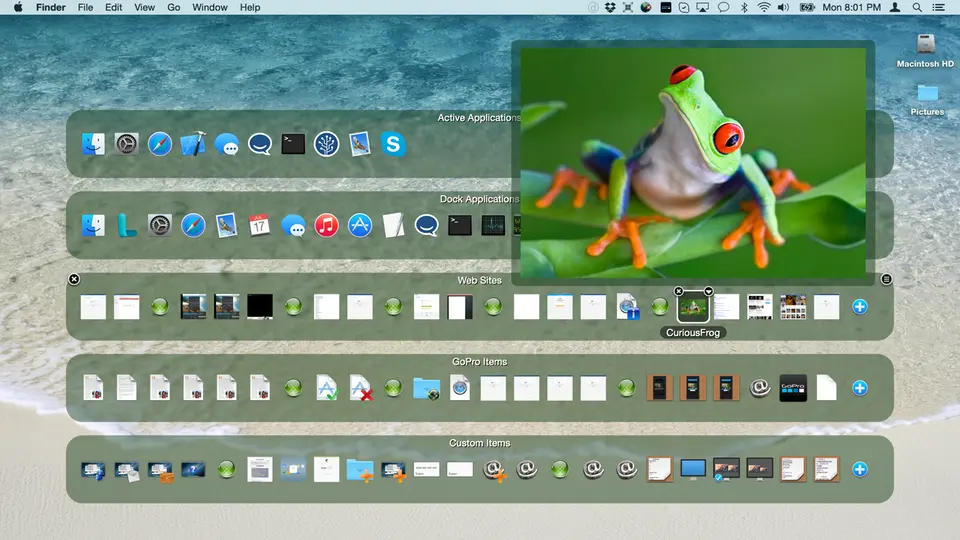The image size is (960, 540).
Task: Click the blue folder in GoPro Items
Action: click(426, 388)
